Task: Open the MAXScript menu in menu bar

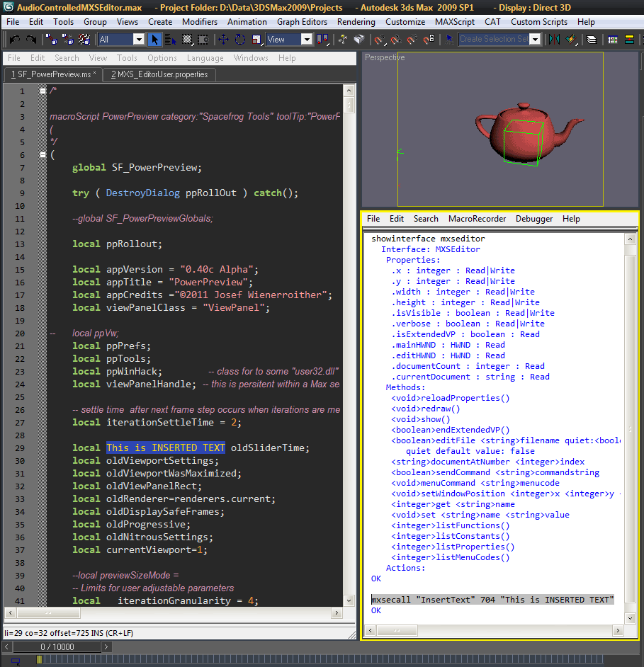Action: tap(454, 22)
